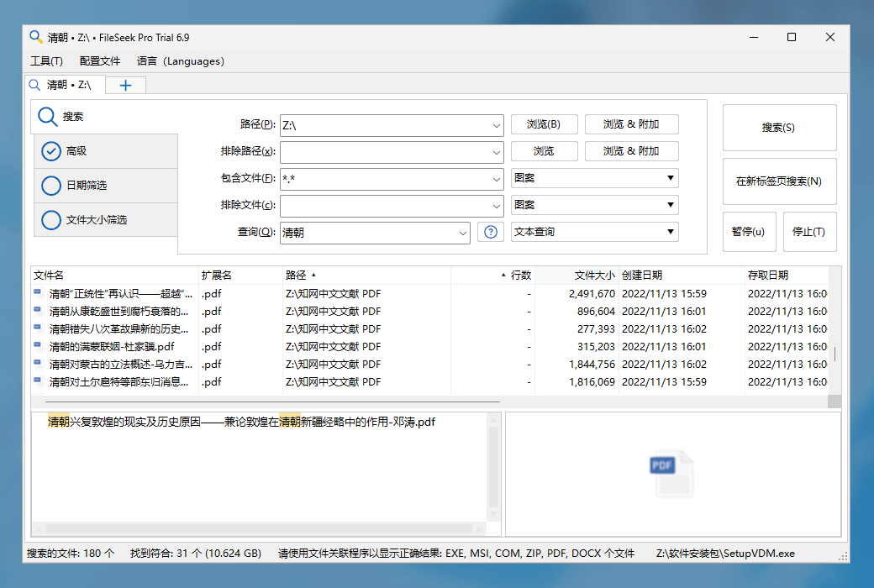
Task: Select file row 清朝"正统性"再认识
Action: [429, 294]
